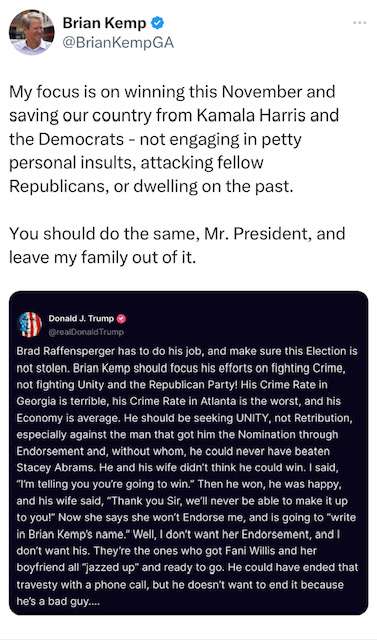The height and width of the screenshot is (640, 377).
Task: Click Brad Raffensperger's name in the quoted post
Action: (65, 351)
